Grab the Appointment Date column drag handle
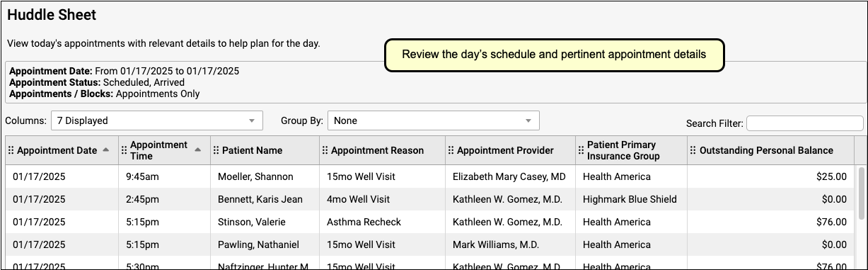This screenshot has height=270, width=868. click(x=11, y=150)
